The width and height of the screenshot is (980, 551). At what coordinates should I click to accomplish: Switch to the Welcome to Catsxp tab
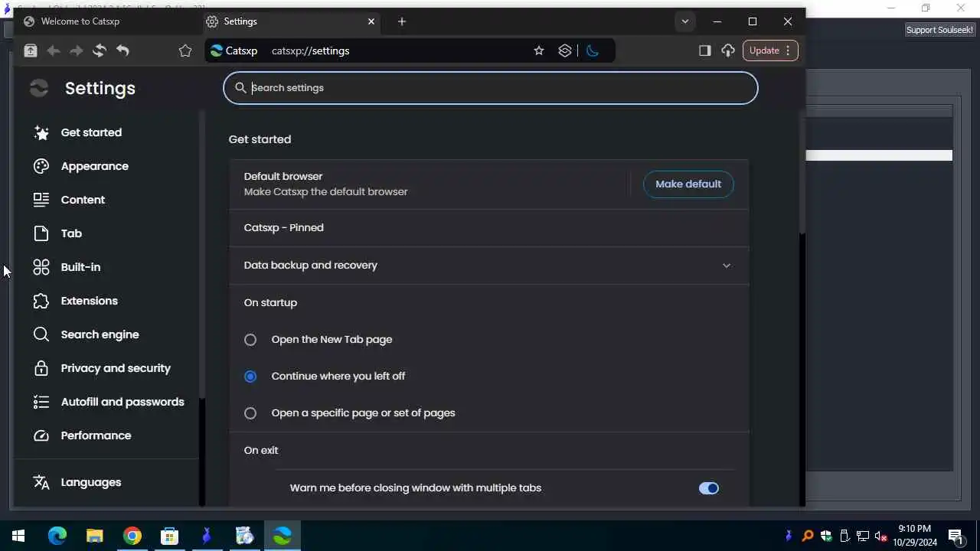(x=109, y=21)
